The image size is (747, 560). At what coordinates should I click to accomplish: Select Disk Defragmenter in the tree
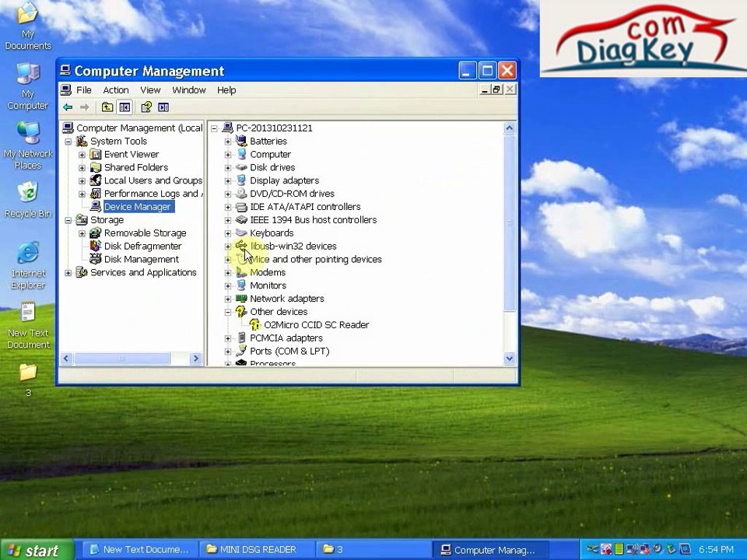(142, 247)
